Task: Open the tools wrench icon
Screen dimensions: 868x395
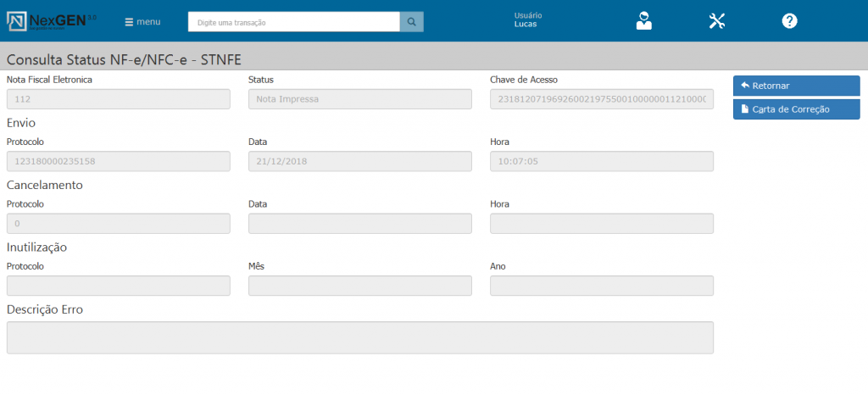Action: [717, 21]
